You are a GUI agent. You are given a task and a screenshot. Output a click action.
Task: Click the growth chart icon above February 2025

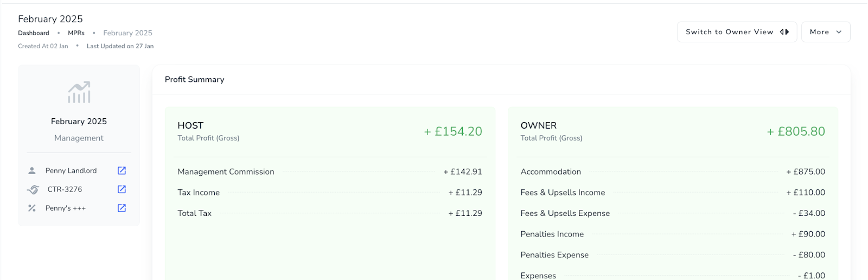(x=79, y=92)
